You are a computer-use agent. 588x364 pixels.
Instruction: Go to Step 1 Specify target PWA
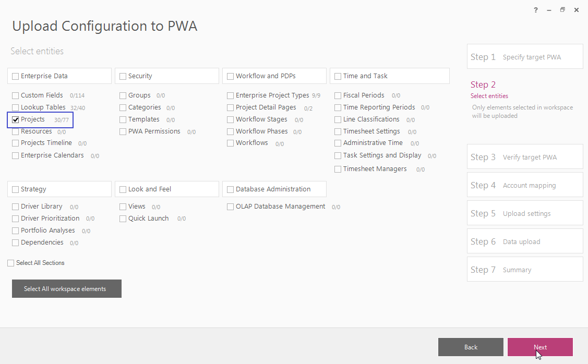[x=525, y=57]
